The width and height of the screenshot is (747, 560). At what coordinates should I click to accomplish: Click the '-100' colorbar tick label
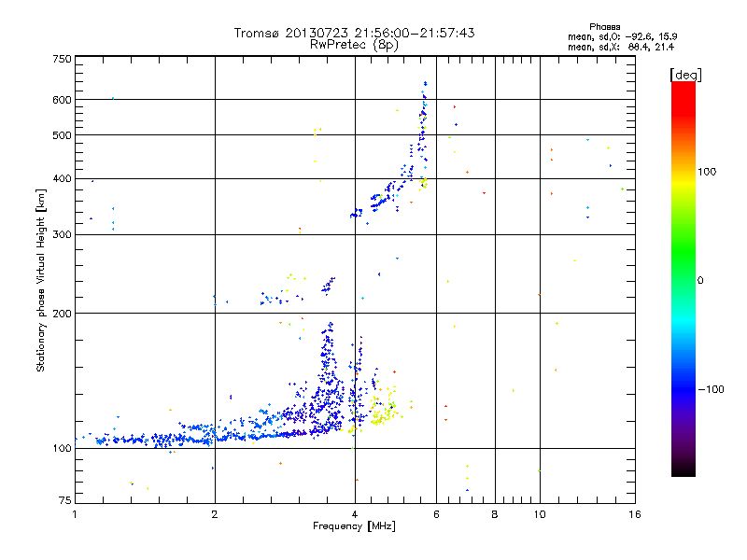coord(711,389)
